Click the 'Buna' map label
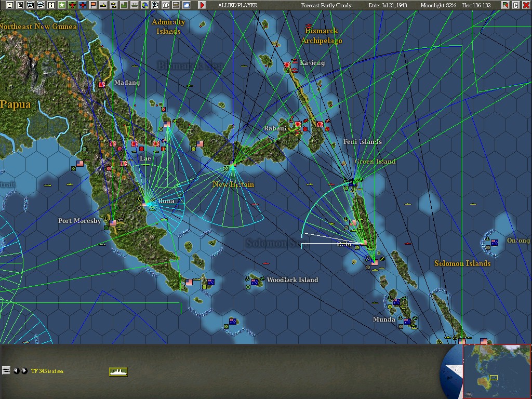Screen dimensions: 532x399 [166, 201]
